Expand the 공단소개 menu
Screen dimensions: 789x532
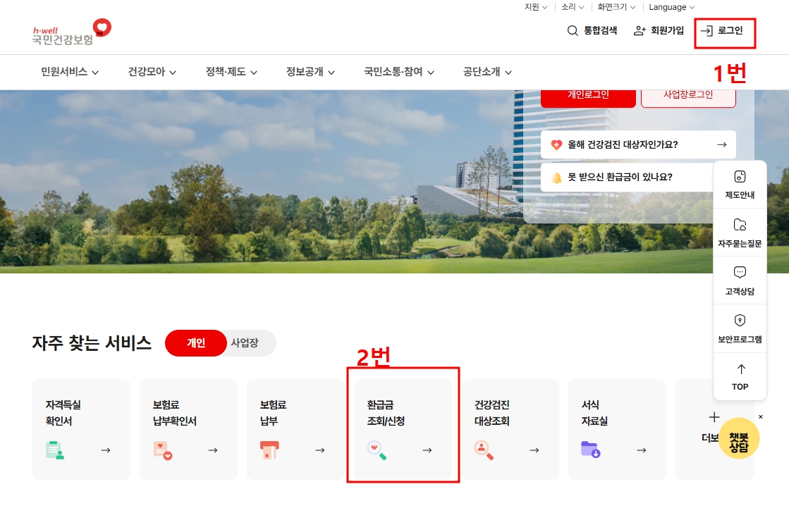(488, 72)
